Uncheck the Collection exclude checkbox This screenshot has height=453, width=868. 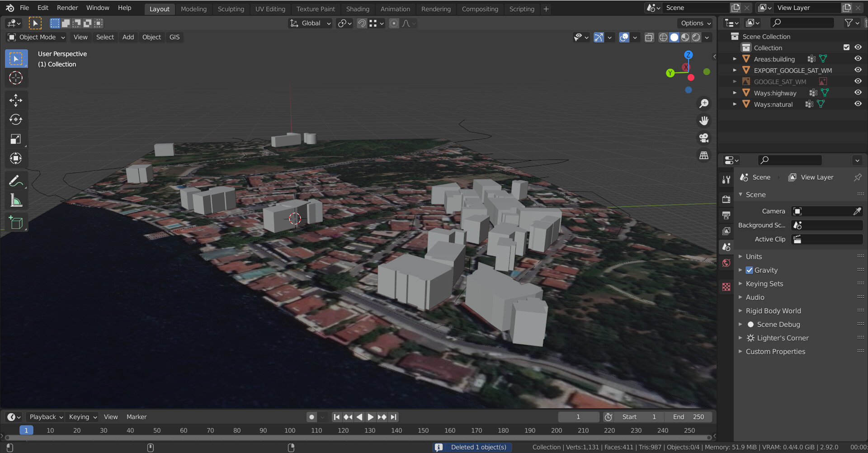(846, 47)
